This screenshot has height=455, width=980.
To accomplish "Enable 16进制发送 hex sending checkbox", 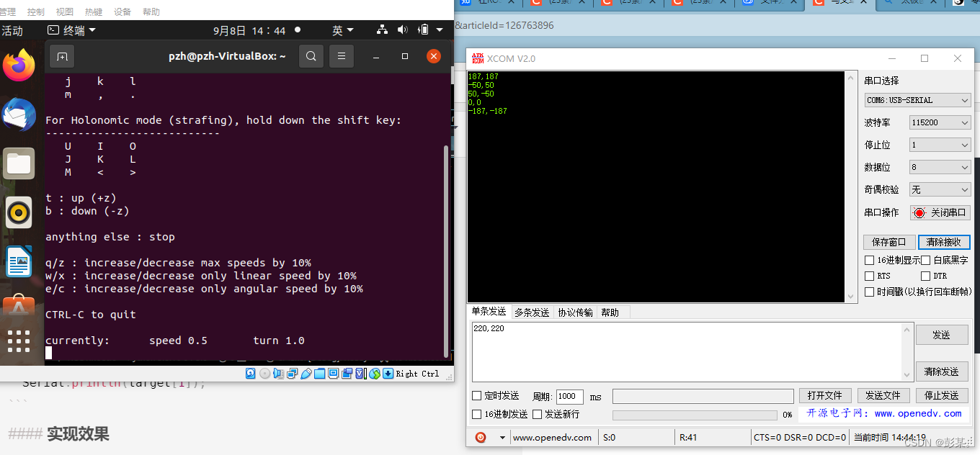I will click(x=476, y=414).
